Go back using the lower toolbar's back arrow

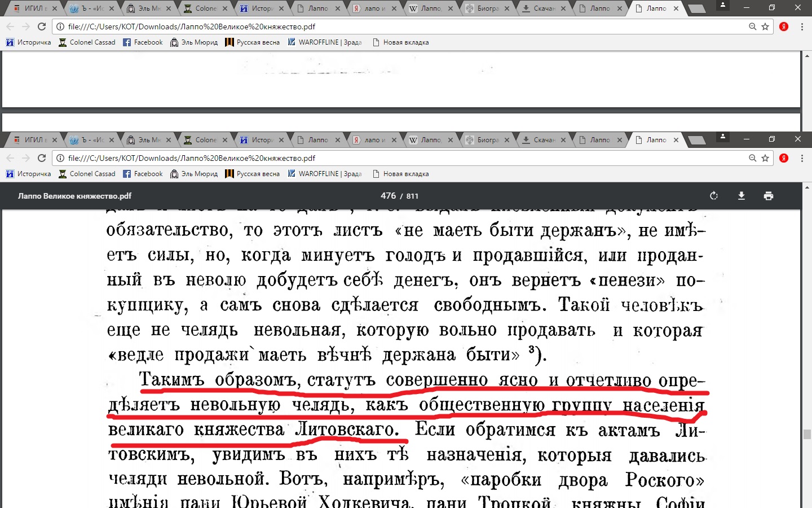(10, 158)
